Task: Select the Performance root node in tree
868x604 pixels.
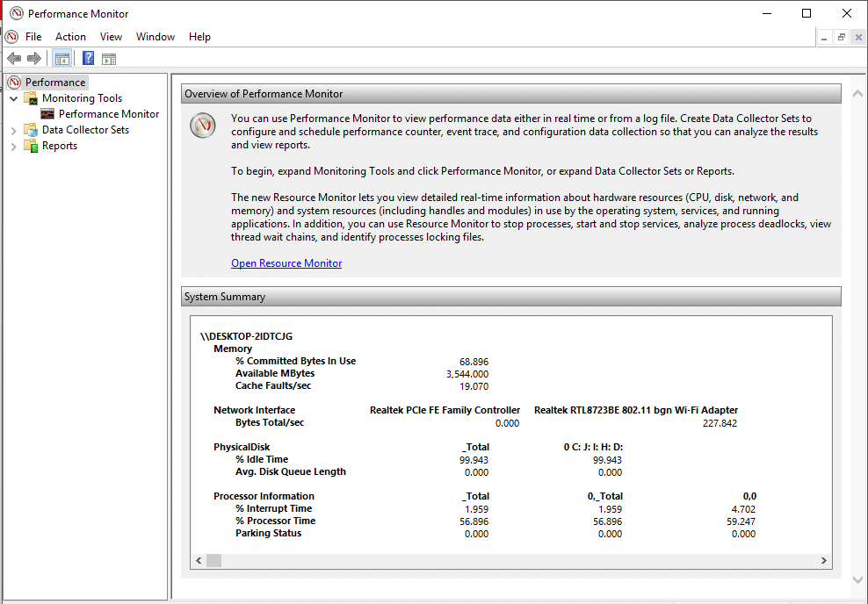Action: pyautogui.click(x=54, y=83)
